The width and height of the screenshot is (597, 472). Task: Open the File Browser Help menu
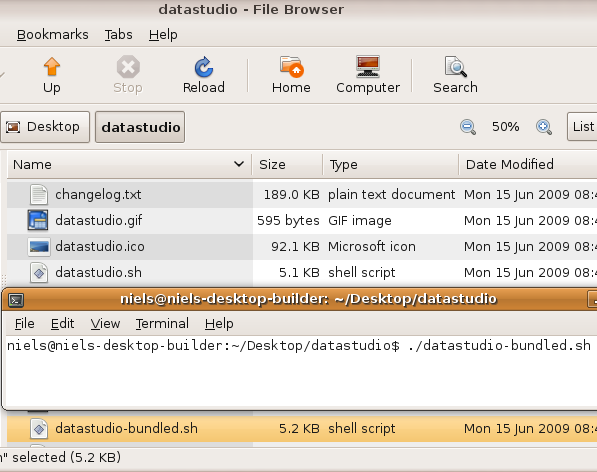163,35
